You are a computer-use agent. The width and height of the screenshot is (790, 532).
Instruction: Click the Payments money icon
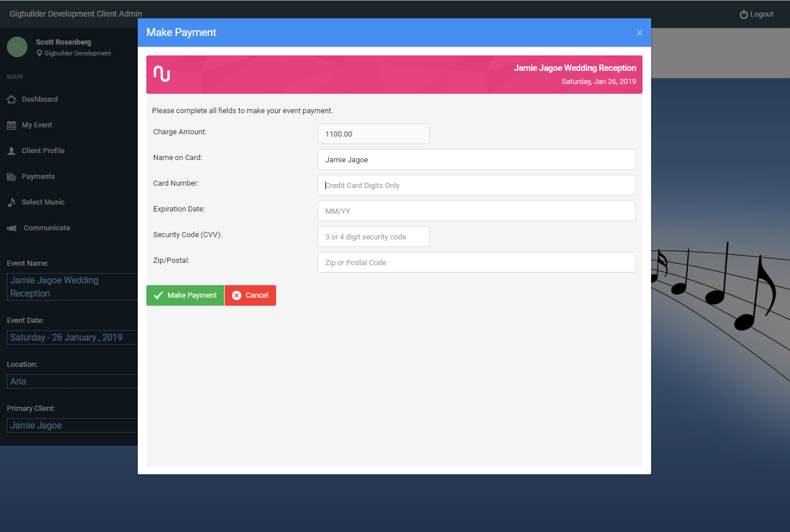[11, 177]
